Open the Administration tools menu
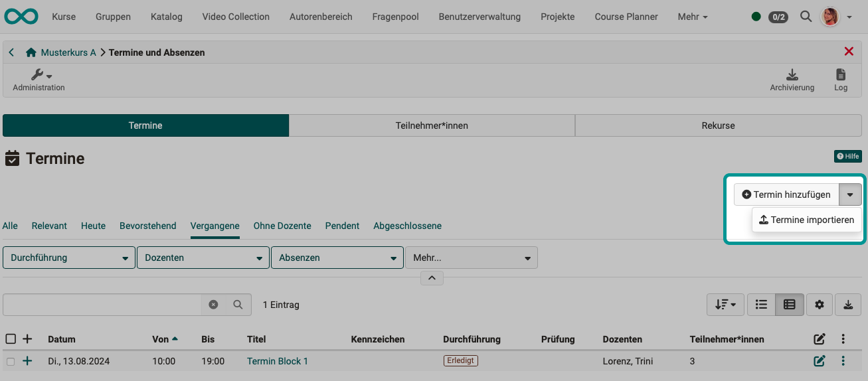Image resolution: width=868 pixels, height=381 pixels. 39,80
